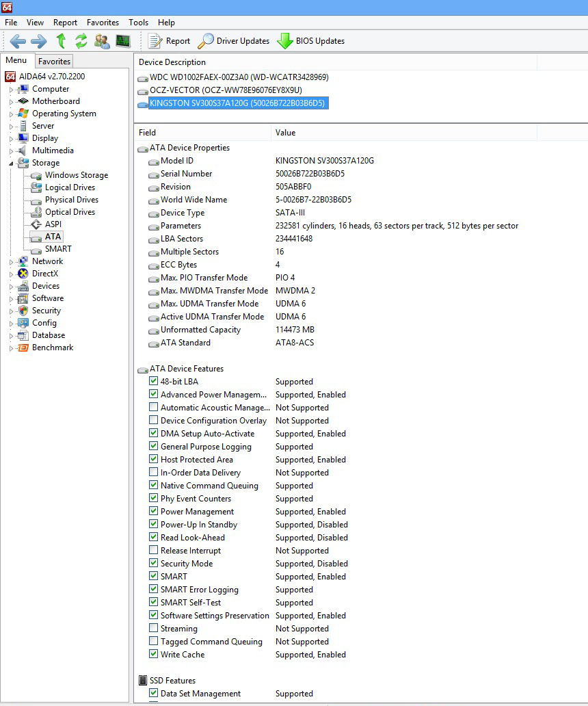Toggle the 48-bit LBA checkbox
Screen dimensions: 588x706
click(153, 381)
